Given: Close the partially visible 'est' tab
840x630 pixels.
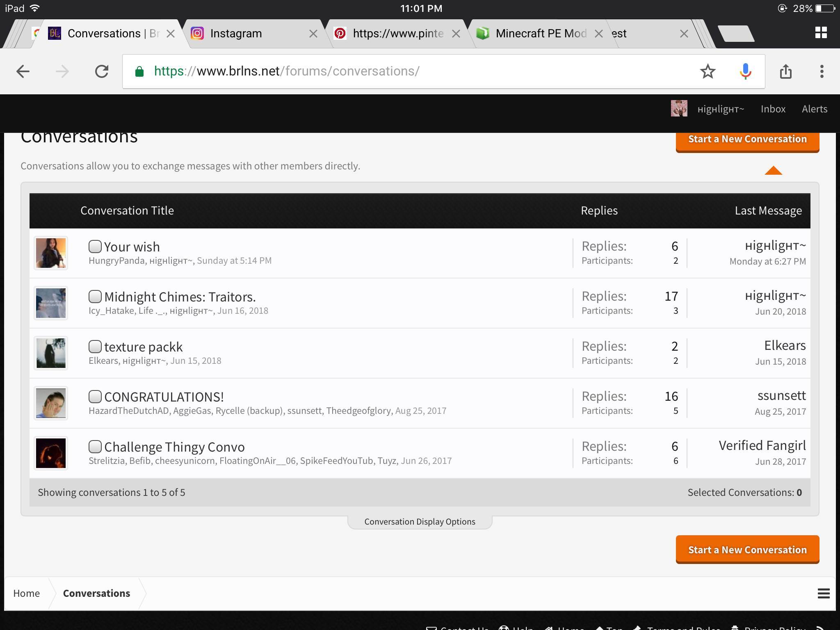Looking at the screenshot, I should tap(684, 34).
